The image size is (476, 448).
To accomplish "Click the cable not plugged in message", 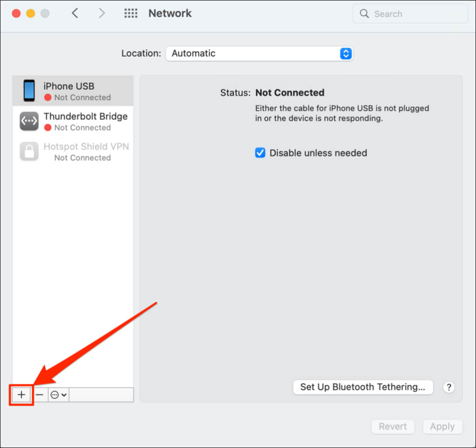I will (x=342, y=113).
